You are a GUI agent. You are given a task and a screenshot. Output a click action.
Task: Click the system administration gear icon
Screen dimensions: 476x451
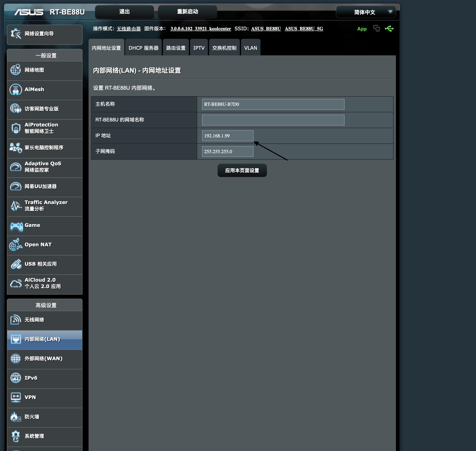(16, 436)
